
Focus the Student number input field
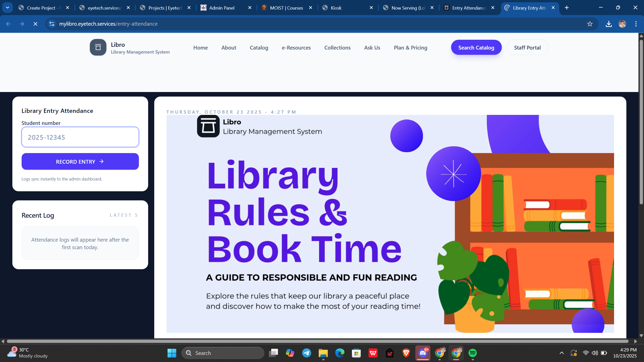point(80,137)
